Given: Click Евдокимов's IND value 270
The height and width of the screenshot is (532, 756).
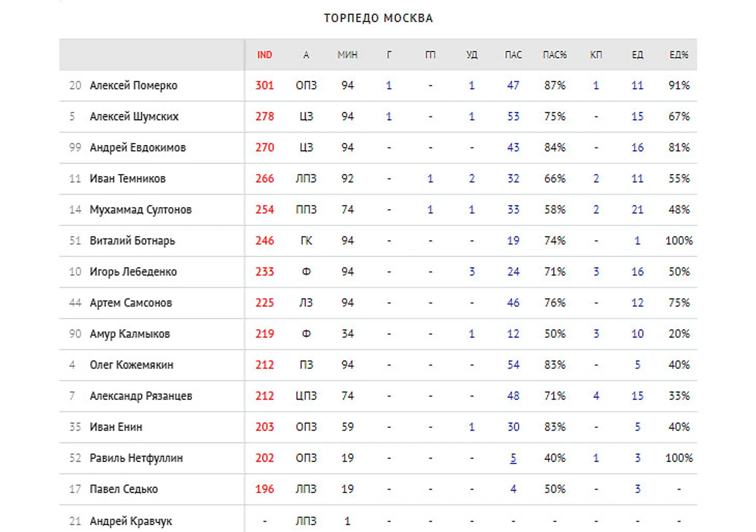Looking at the screenshot, I should click(x=265, y=147).
